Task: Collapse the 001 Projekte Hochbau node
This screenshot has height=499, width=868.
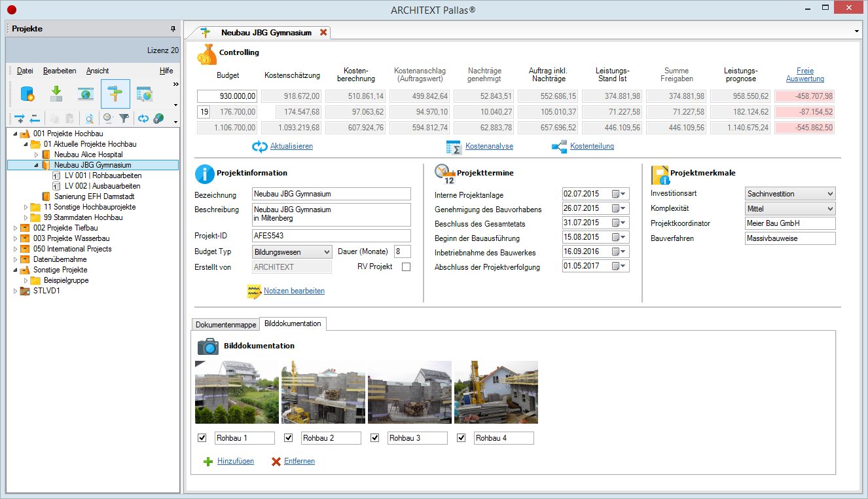Action: [15, 134]
